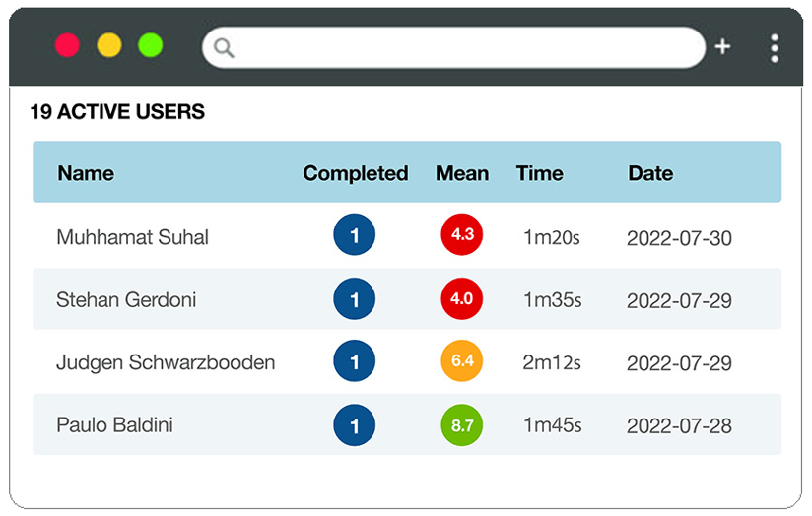Sort table by Mean column header
This screenshot has height=516, width=812.
[x=461, y=174]
